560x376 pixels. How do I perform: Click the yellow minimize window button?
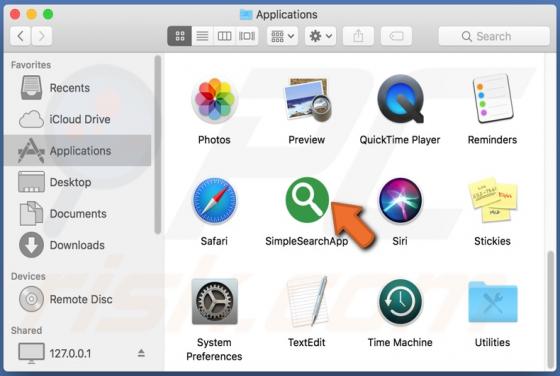[32, 14]
